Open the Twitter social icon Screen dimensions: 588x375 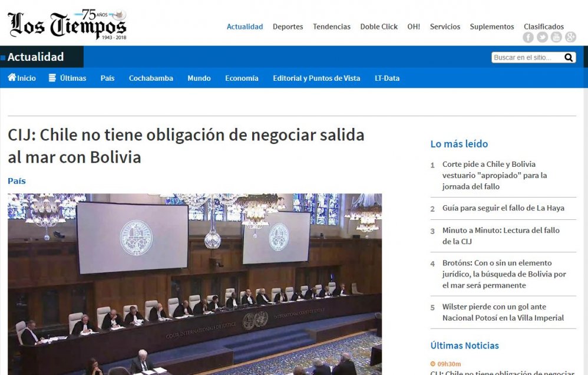click(542, 37)
